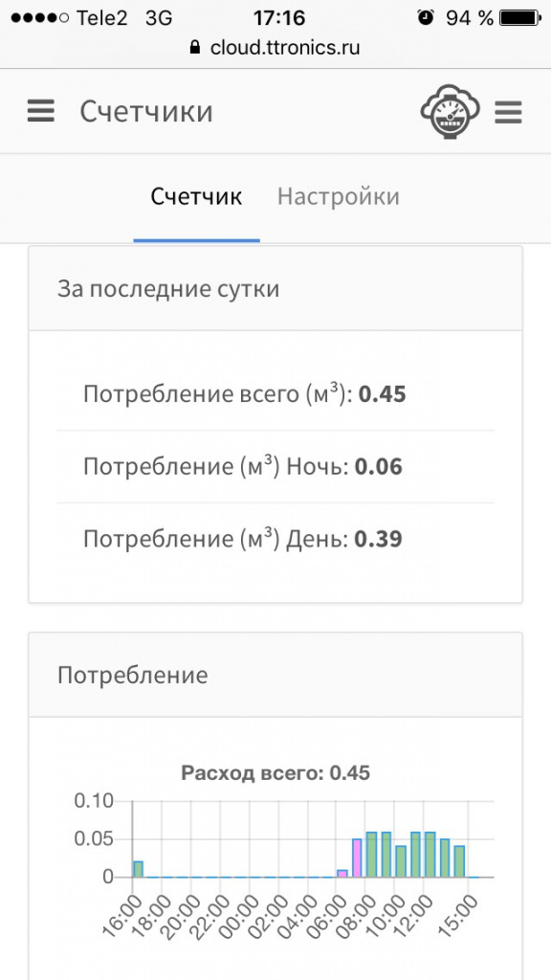Open the left hamburger menu
This screenshot has width=551, height=980.
(x=40, y=112)
